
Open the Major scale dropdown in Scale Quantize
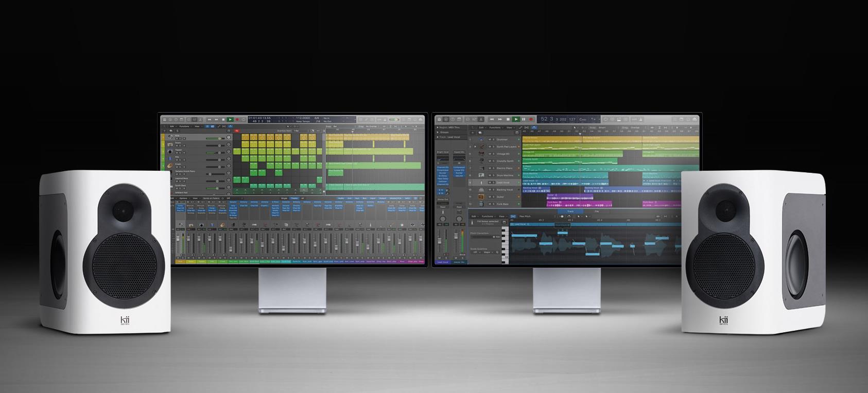tap(488, 253)
